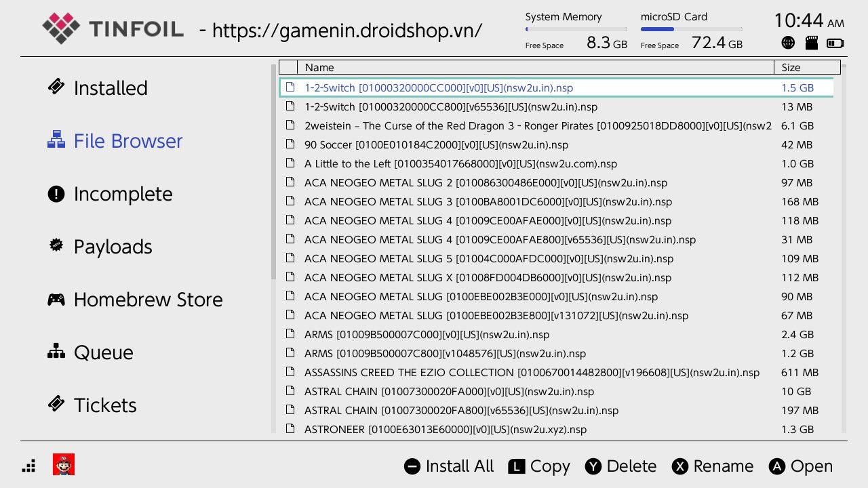This screenshot has width=868, height=488.
Task: Select ACA NEOGEO METAL SLUG 2 file
Action: tap(556, 182)
